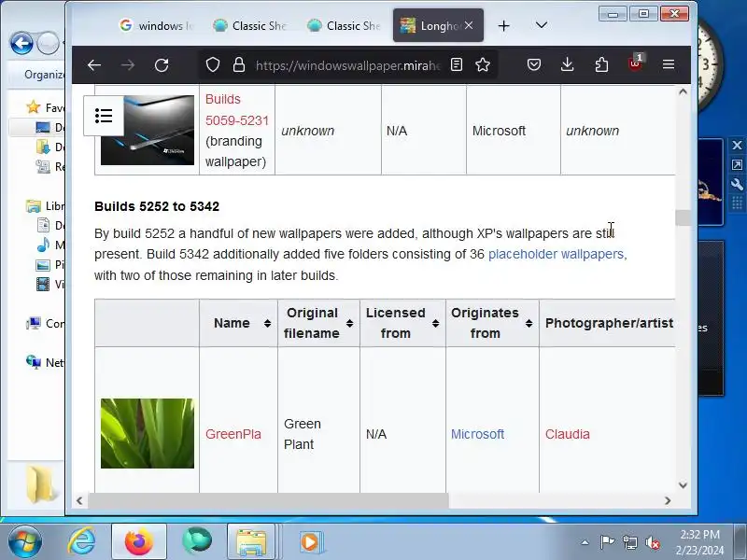Click the horizontal scrollbar thumb
This screenshot has width=747, height=560.
coord(268,500)
